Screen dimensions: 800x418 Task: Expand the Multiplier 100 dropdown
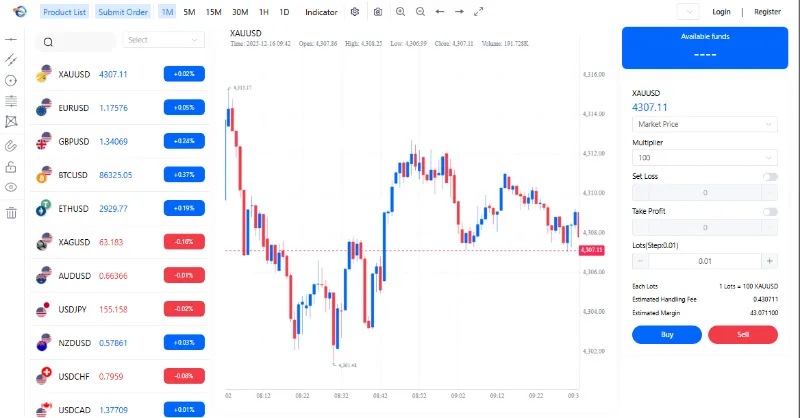pos(705,158)
